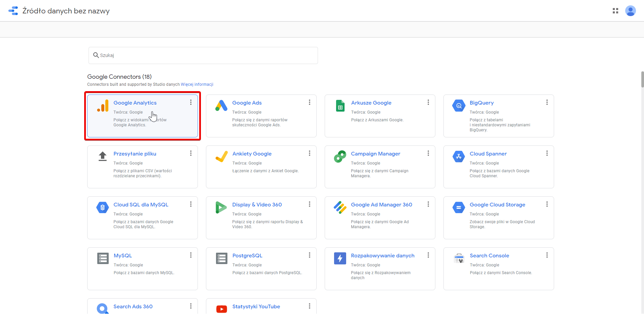Select the Arkusze Google connector title
Viewport: 644px width, 314px height.
click(x=371, y=103)
